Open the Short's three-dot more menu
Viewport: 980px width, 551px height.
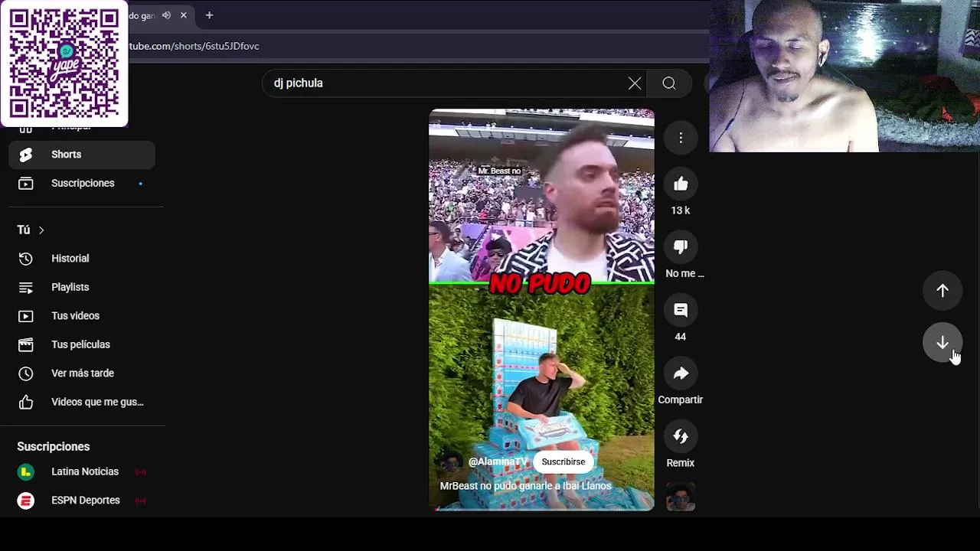click(681, 138)
